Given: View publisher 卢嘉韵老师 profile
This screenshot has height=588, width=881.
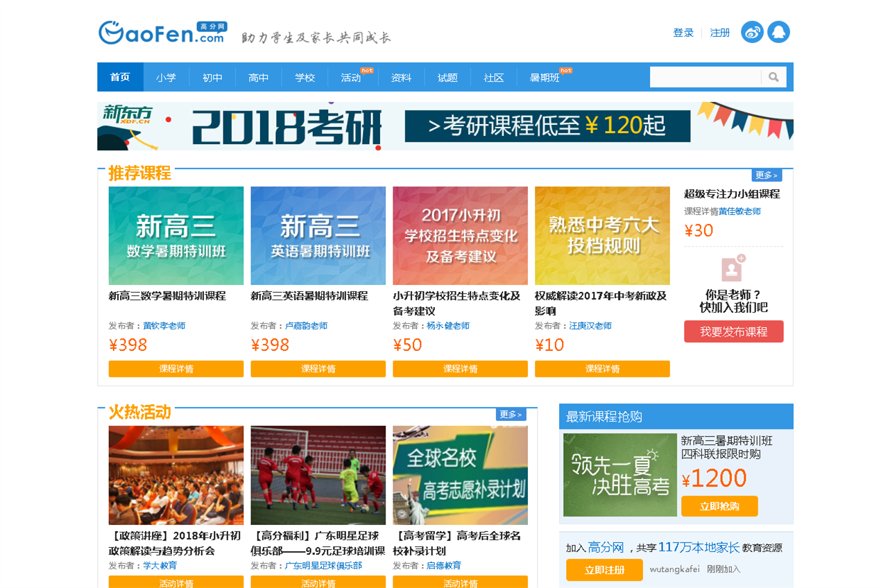Looking at the screenshot, I should tap(307, 326).
